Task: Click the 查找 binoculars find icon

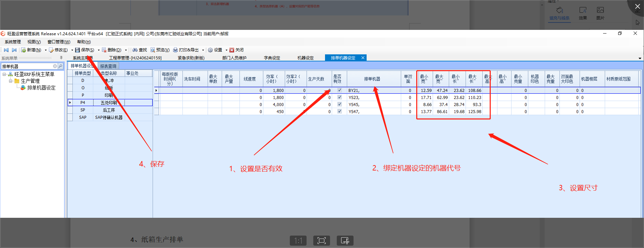Action: 135,50
